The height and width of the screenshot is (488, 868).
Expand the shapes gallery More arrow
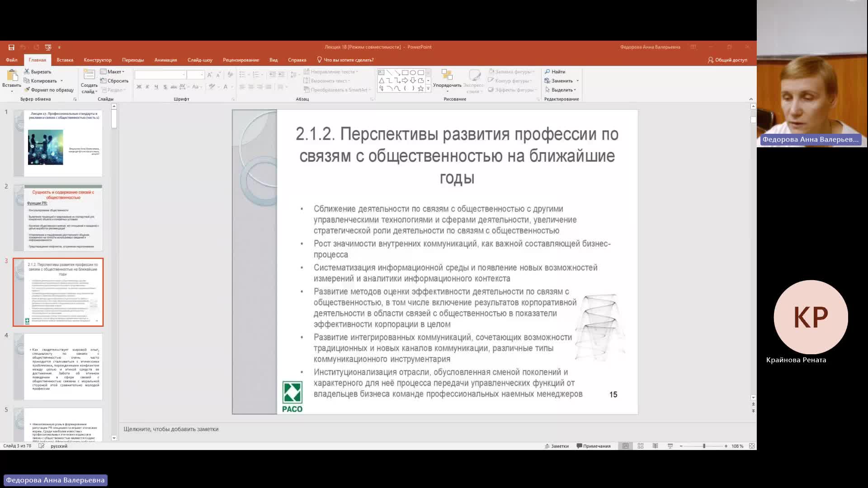pyautogui.click(x=428, y=89)
